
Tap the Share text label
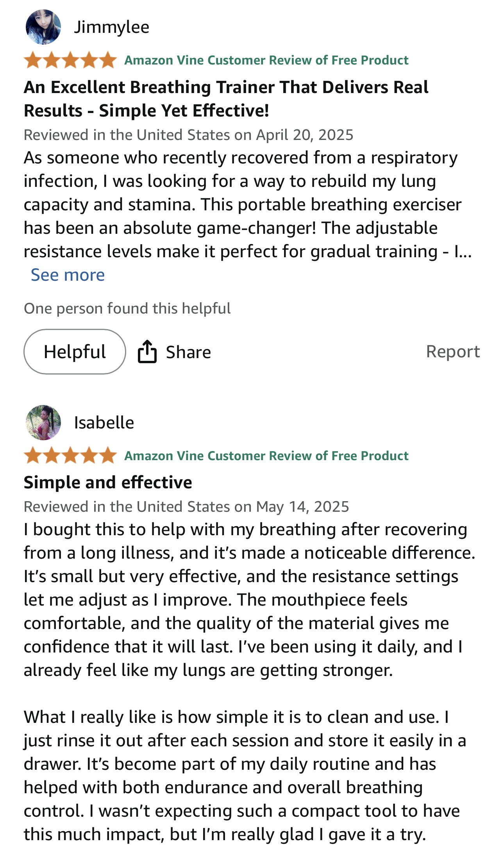(188, 352)
